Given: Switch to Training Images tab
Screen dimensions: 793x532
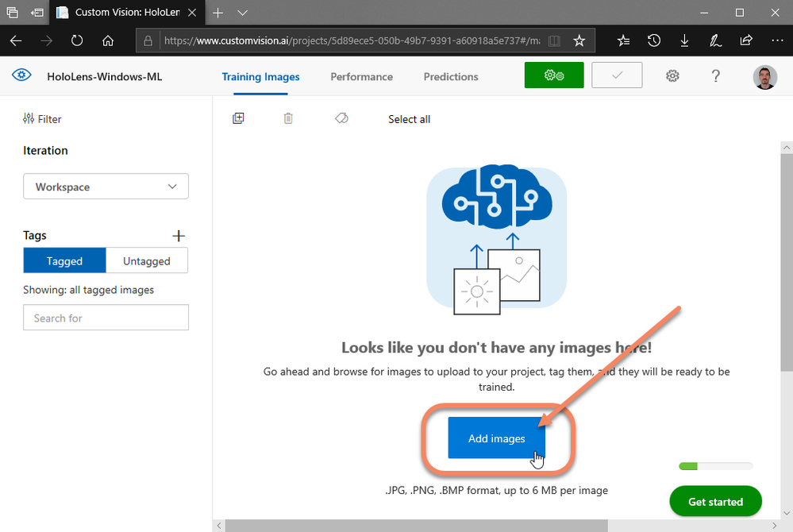Looking at the screenshot, I should coord(260,77).
